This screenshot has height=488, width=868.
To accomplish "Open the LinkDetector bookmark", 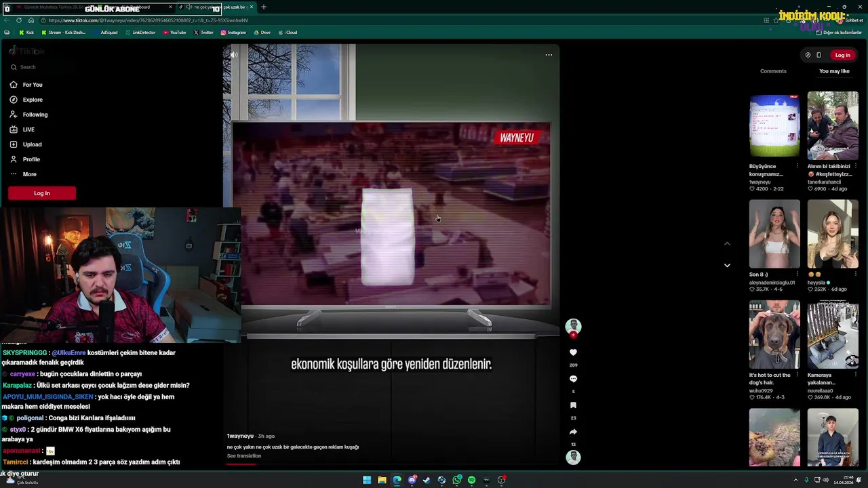I will (x=140, y=33).
